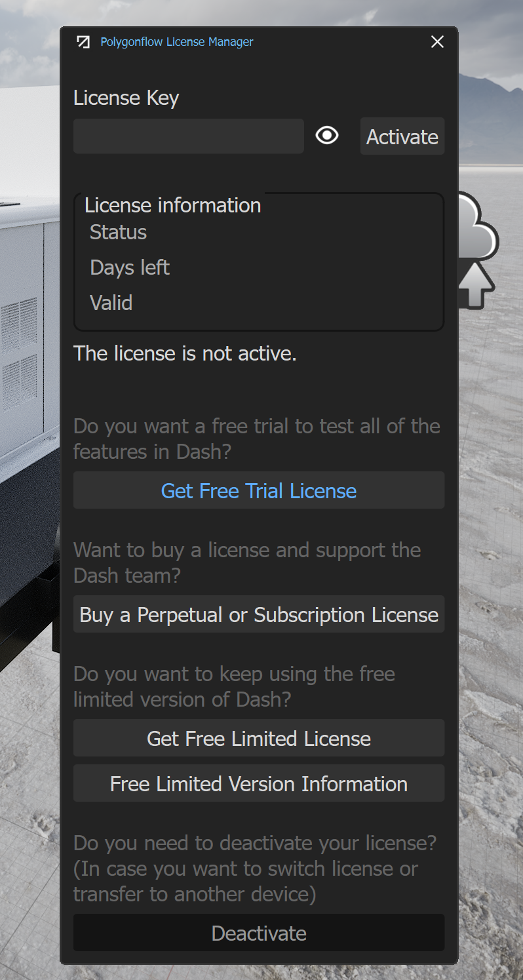Screen dimensions: 523x980
Task: Get a Free Trial License
Action: tap(259, 490)
